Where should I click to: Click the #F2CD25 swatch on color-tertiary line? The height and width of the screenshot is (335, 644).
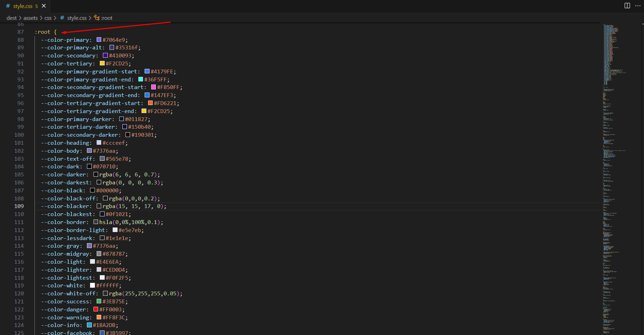click(x=102, y=63)
